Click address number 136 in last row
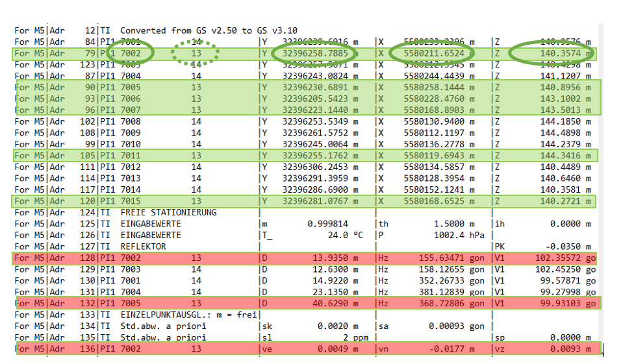 coord(88,349)
